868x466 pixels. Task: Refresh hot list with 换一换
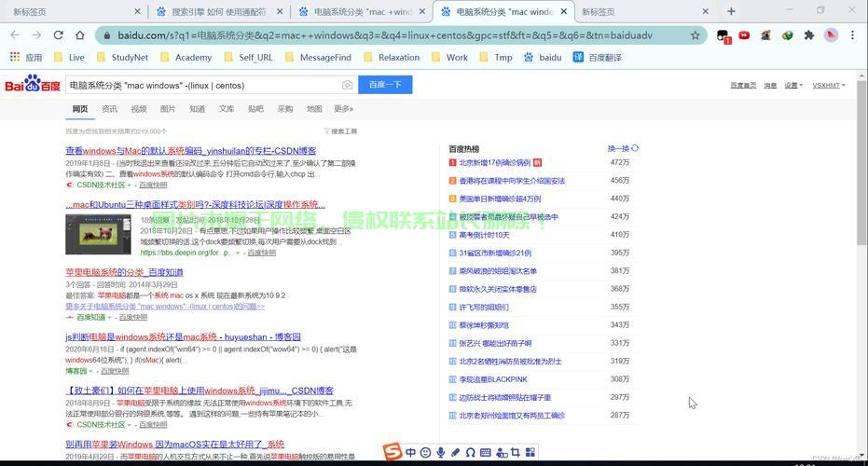tap(623, 148)
